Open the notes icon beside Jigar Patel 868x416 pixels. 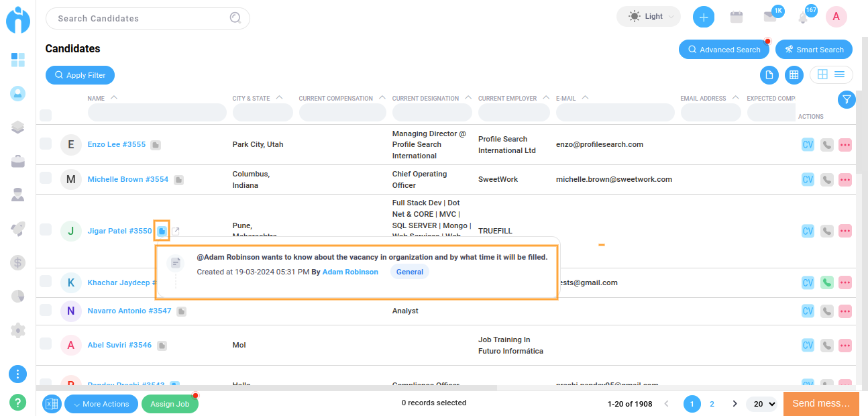(x=162, y=231)
